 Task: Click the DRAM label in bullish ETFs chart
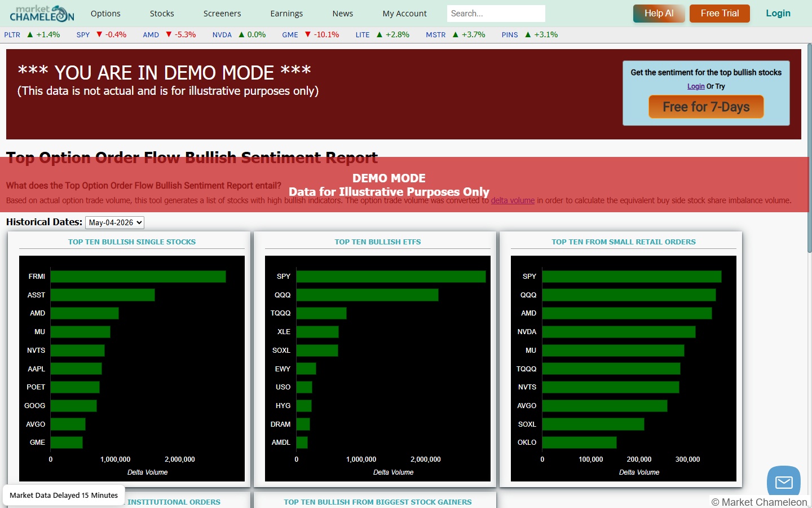click(x=280, y=424)
